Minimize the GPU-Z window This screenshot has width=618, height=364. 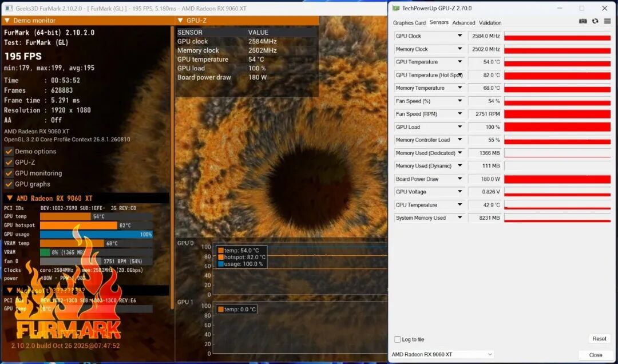[x=560, y=8]
